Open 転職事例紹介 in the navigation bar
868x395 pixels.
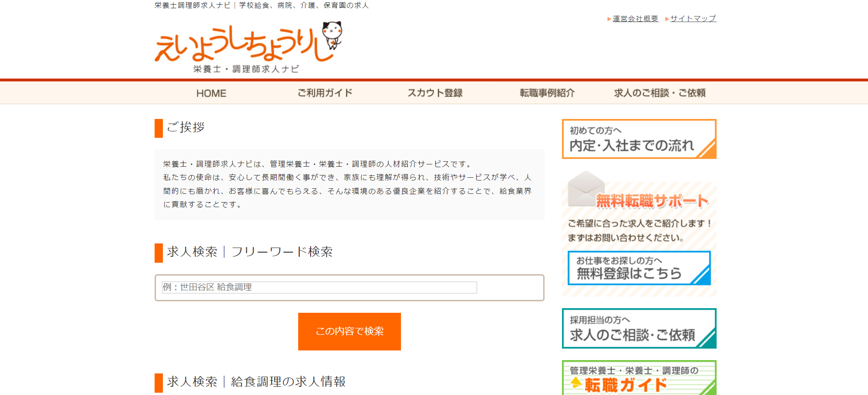[x=547, y=93]
